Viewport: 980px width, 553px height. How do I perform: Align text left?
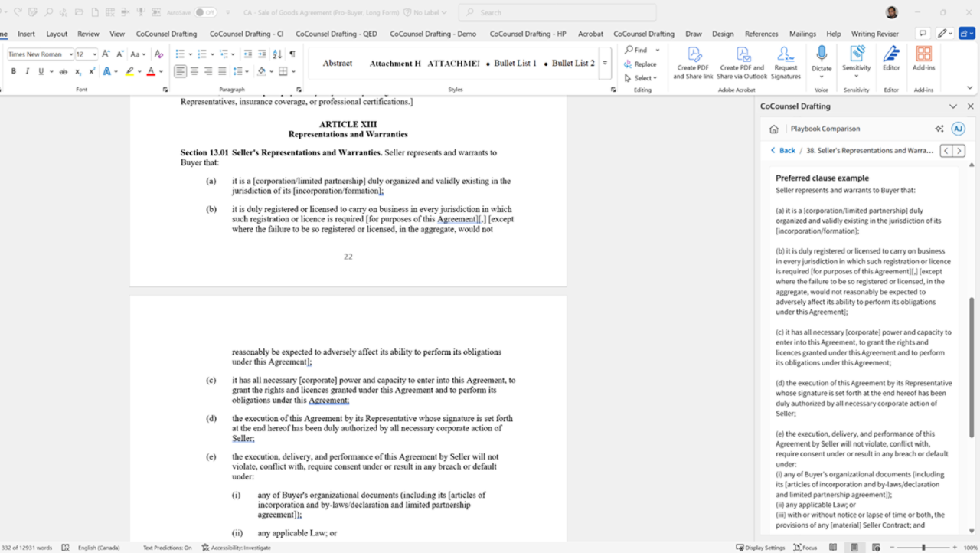pos(180,71)
